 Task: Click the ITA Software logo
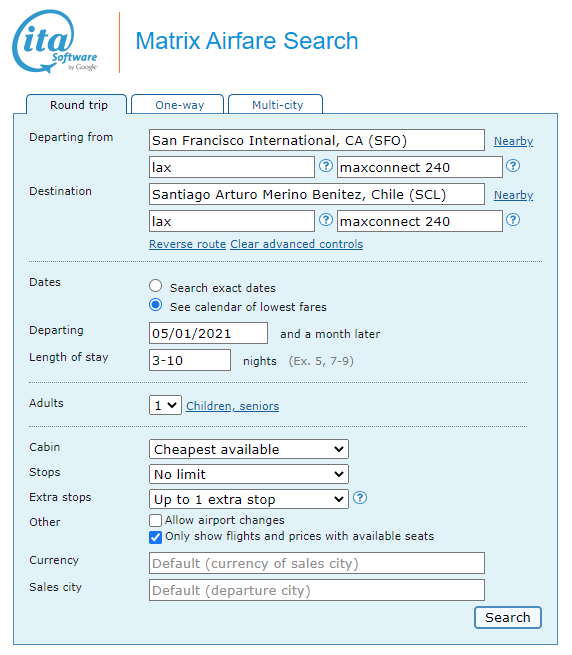pyautogui.click(x=55, y=41)
